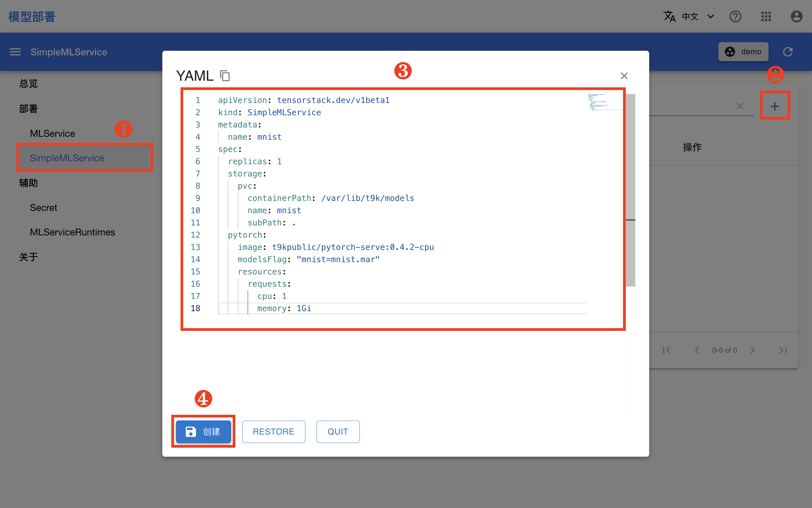Close the YAML dialog with the X

click(x=624, y=76)
